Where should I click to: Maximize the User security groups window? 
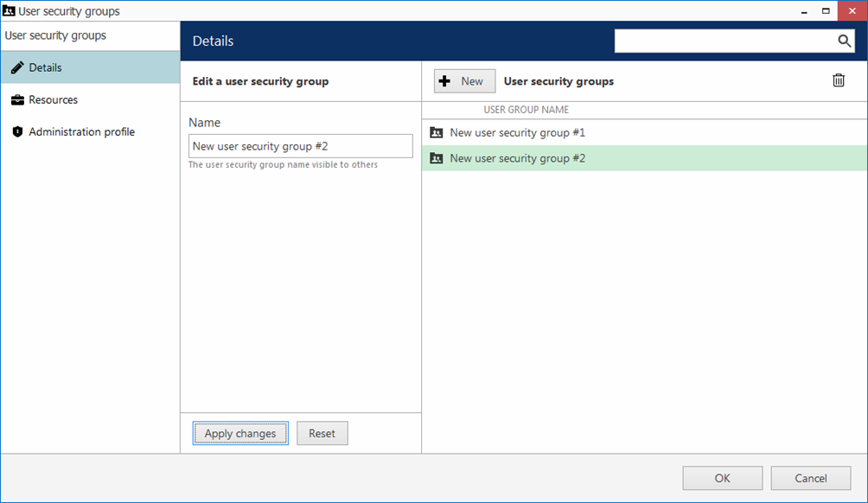826,10
